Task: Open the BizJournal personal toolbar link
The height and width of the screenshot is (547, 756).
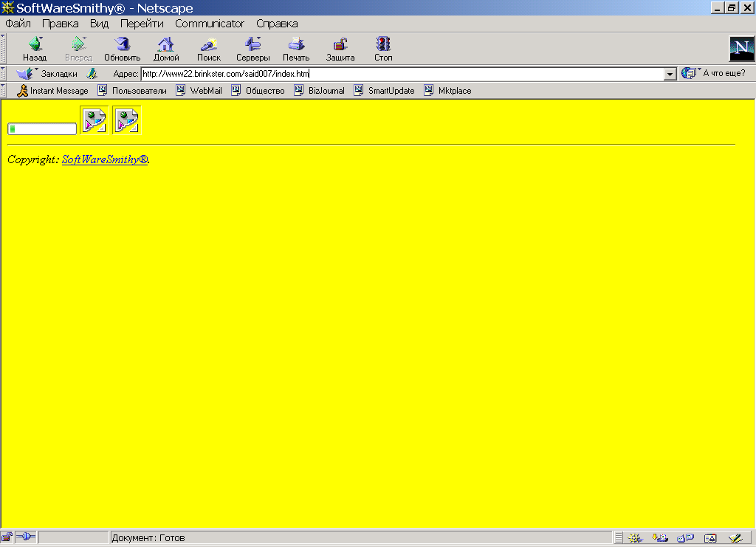Action: (319, 91)
